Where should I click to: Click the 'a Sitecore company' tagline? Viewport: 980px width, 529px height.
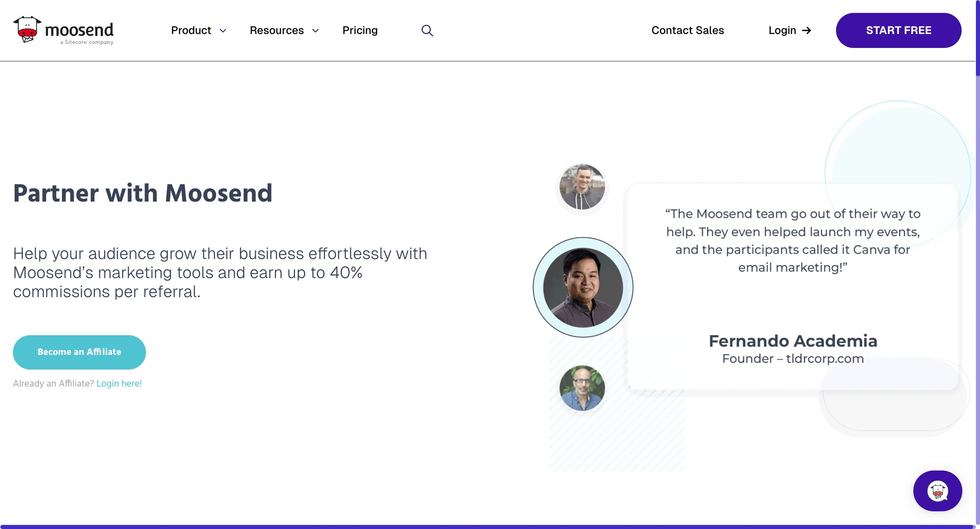tap(87, 42)
